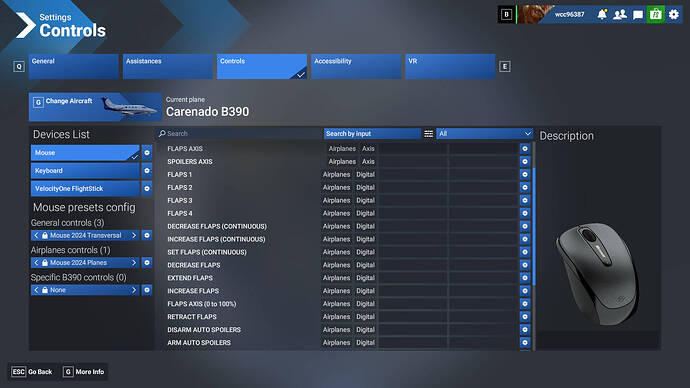This screenshot has width=690, height=388.
Task: Go to previous Specific B390 controls preset
Action: (x=37, y=290)
